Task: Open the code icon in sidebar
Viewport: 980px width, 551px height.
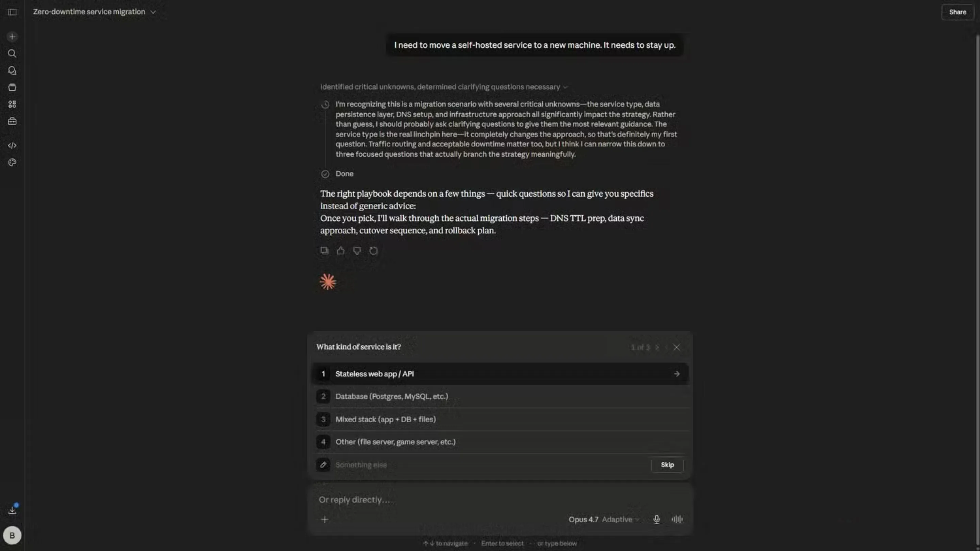Action: coord(12,146)
